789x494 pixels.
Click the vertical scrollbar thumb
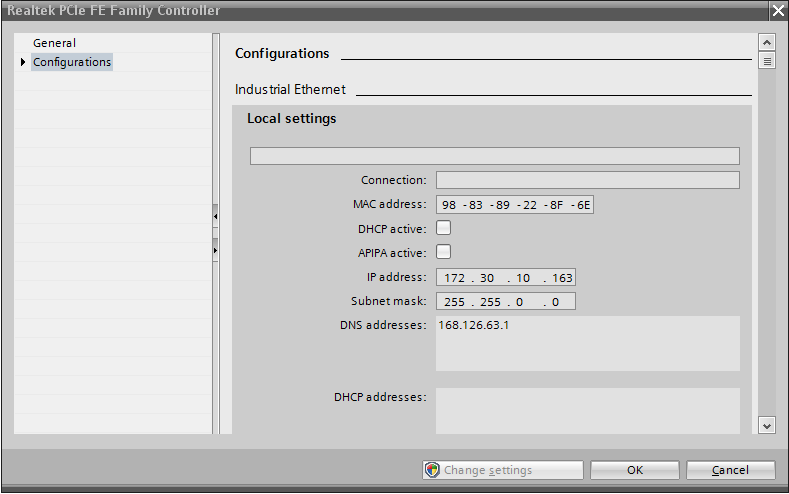tap(766, 61)
